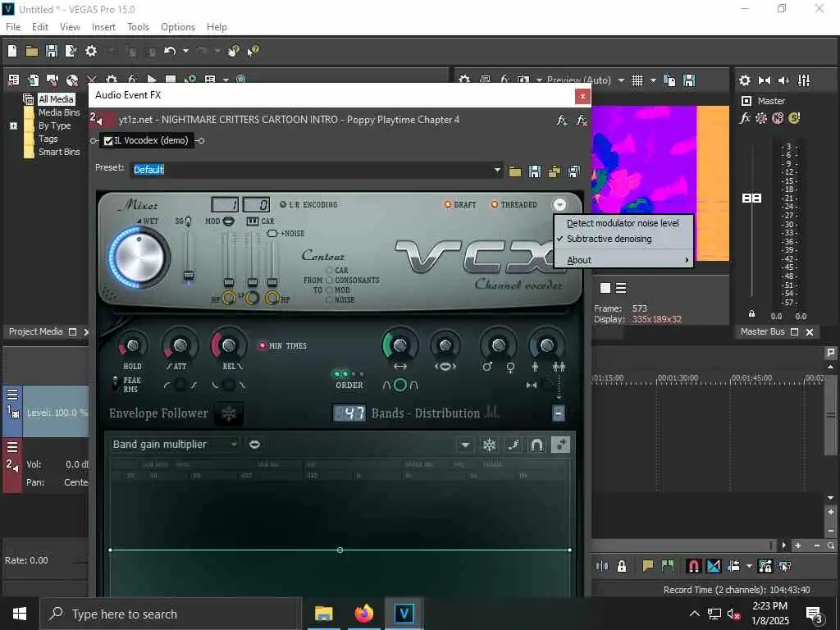Image resolution: width=840 pixels, height=630 pixels.
Task: Click the 47 bands number display
Action: (x=349, y=413)
